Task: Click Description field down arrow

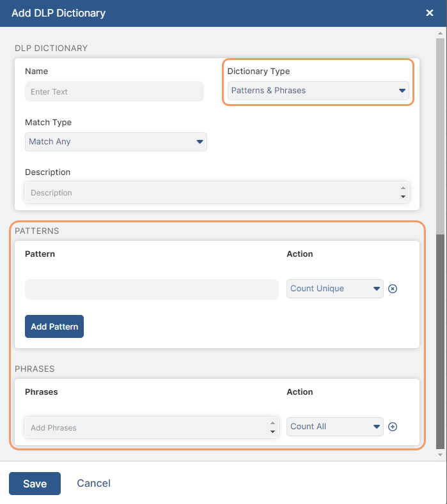Action: 403,196
